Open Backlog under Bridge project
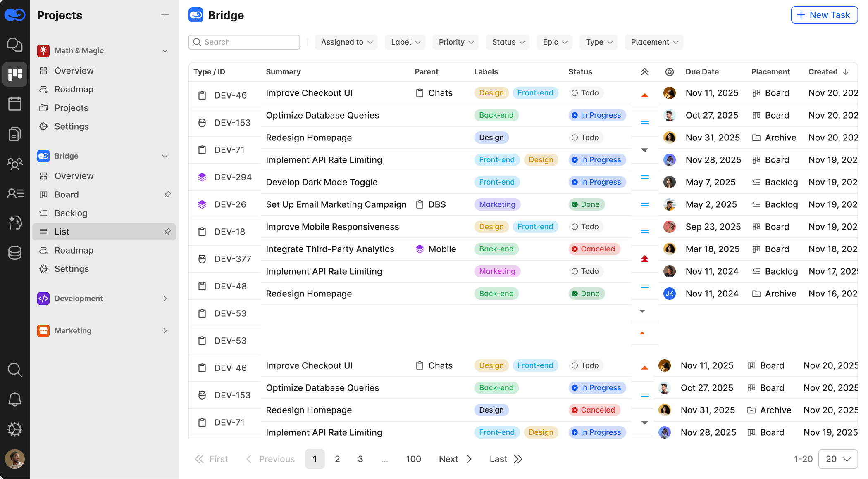Image resolution: width=868 pixels, height=479 pixels. (x=71, y=213)
